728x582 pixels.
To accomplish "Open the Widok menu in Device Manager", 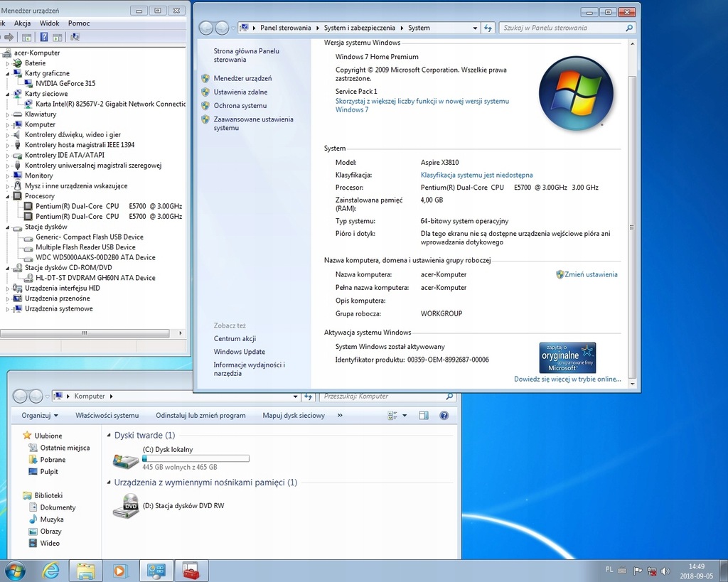I will pos(49,23).
